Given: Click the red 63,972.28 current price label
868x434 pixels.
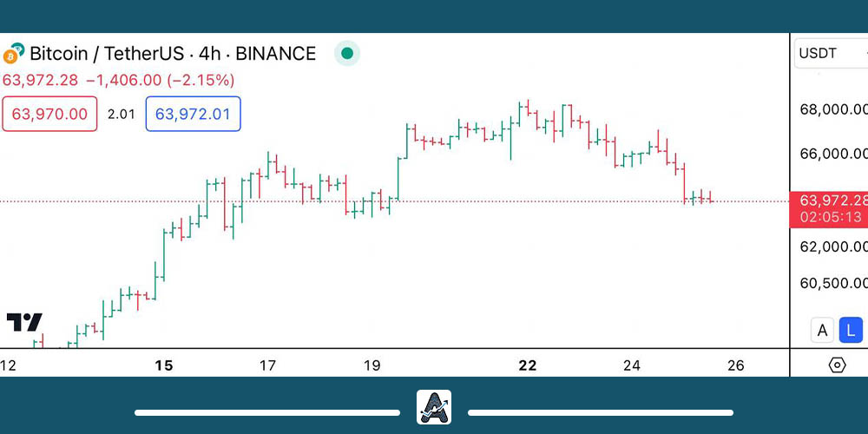Looking at the screenshot, I should coord(828,201).
